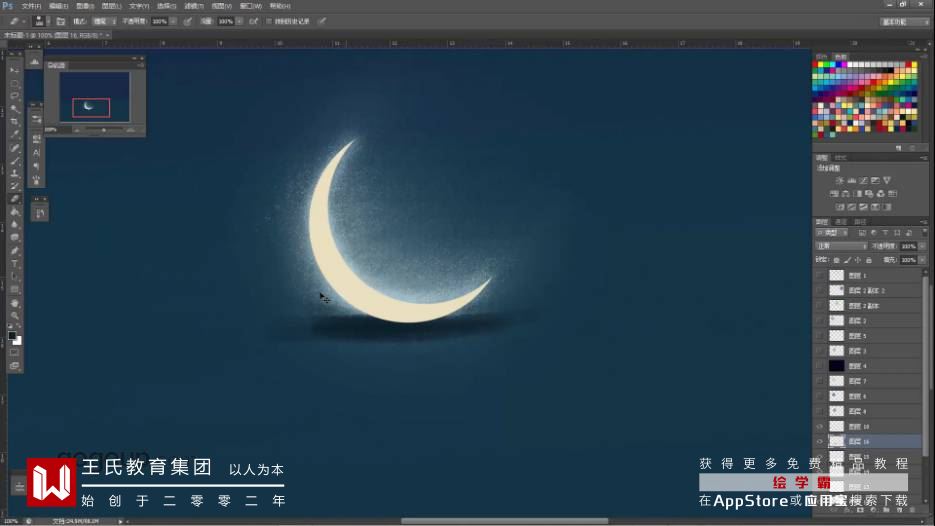Open the 编辑(E) menu
This screenshot has width=935, height=526.
pyautogui.click(x=58, y=6)
